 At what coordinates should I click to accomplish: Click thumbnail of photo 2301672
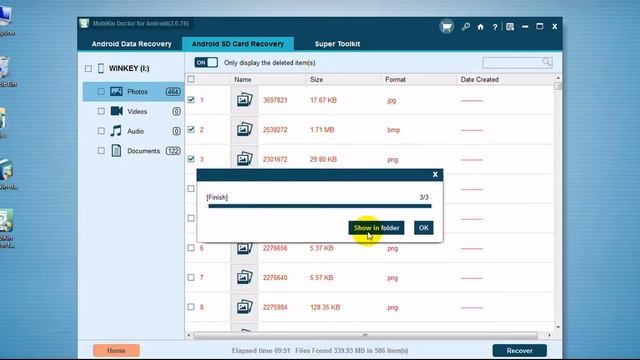click(x=244, y=158)
